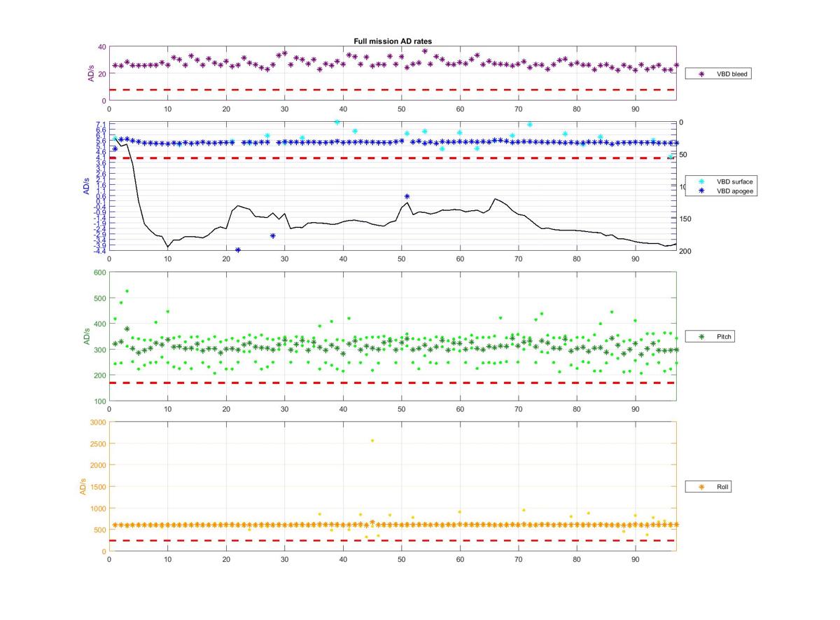Click the 150 tick on the right depth axis

(685, 219)
